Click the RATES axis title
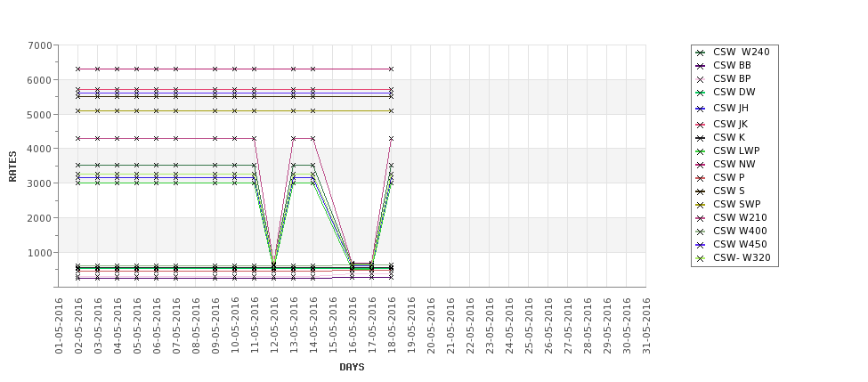Screen dimensions: 868x382 [x=12, y=167]
